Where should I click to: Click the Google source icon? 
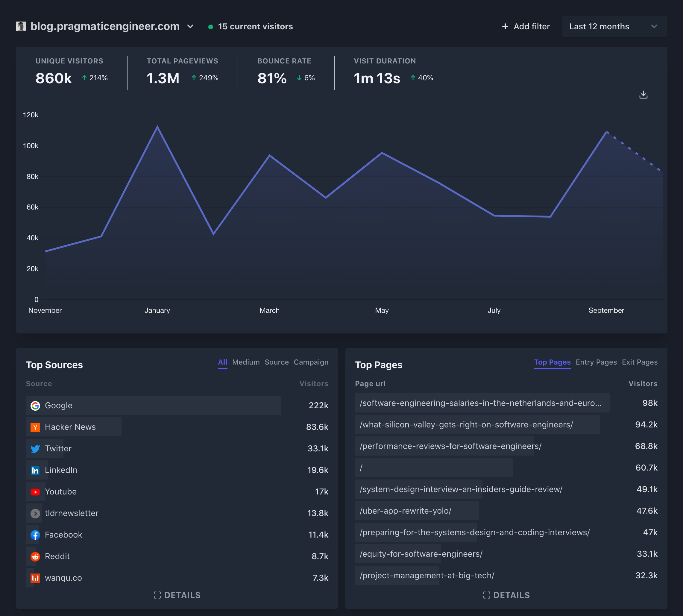35,406
